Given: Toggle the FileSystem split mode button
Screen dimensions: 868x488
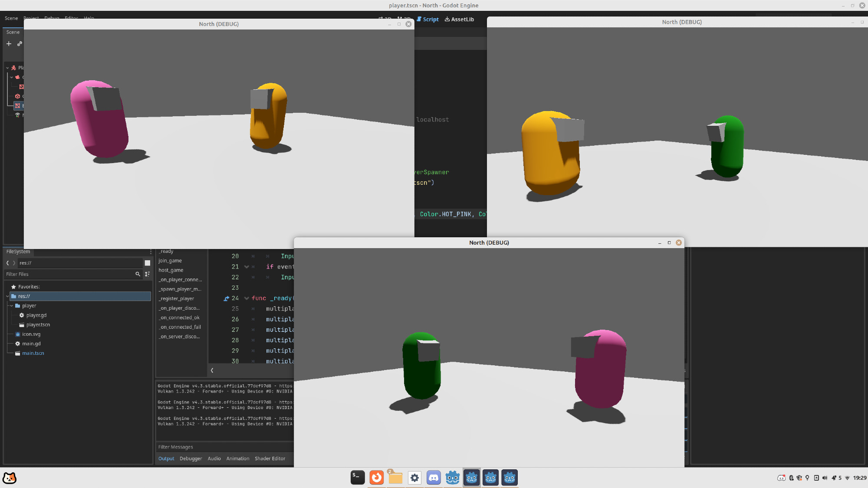Looking at the screenshot, I should [x=148, y=263].
